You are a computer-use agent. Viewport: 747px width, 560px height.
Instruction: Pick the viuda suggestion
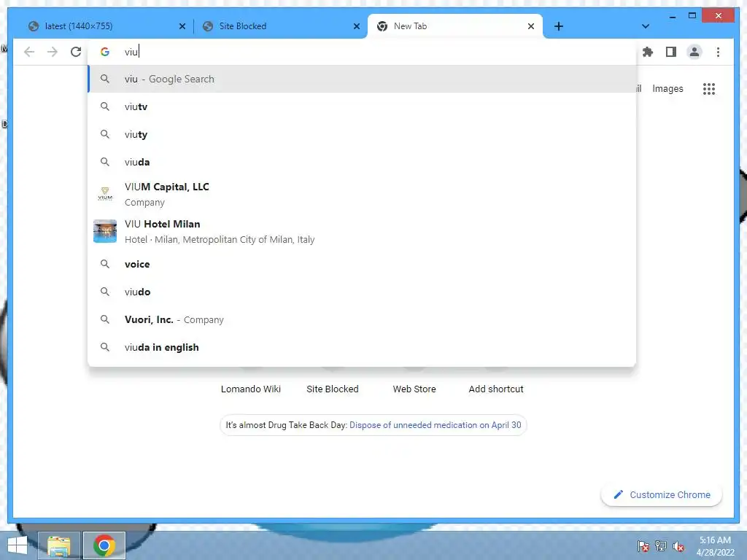point(362,162)
